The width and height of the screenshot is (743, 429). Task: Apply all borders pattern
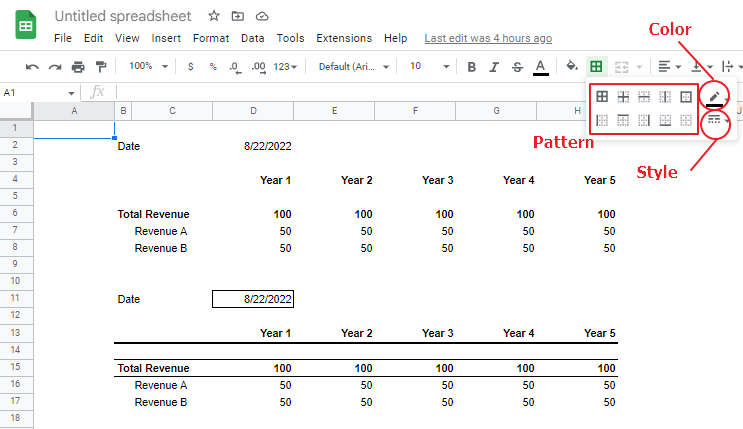[x=602, y=97]
